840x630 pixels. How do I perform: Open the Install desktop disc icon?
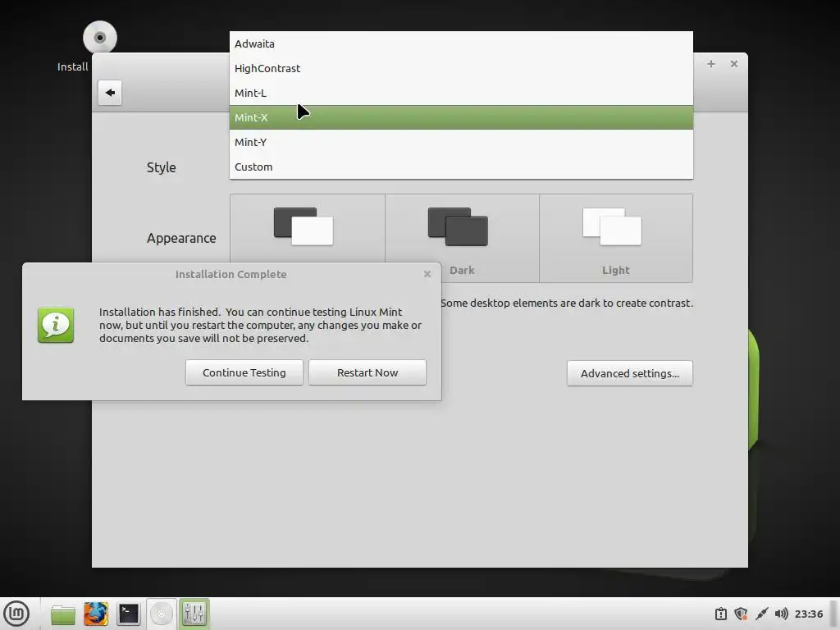[x=99, y=38]
